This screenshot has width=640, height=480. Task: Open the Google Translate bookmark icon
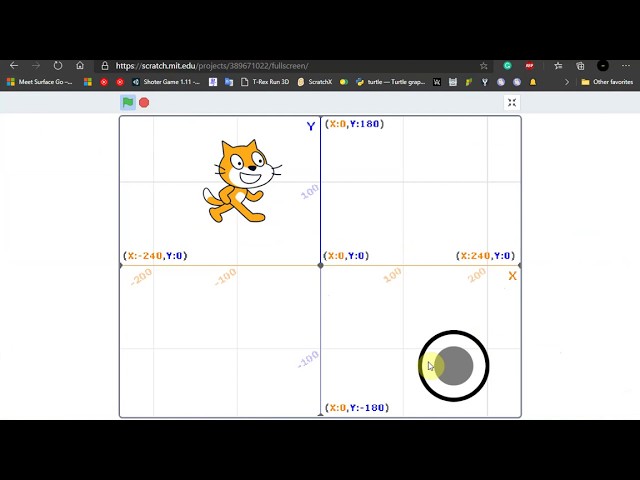[x=229, y=82]
